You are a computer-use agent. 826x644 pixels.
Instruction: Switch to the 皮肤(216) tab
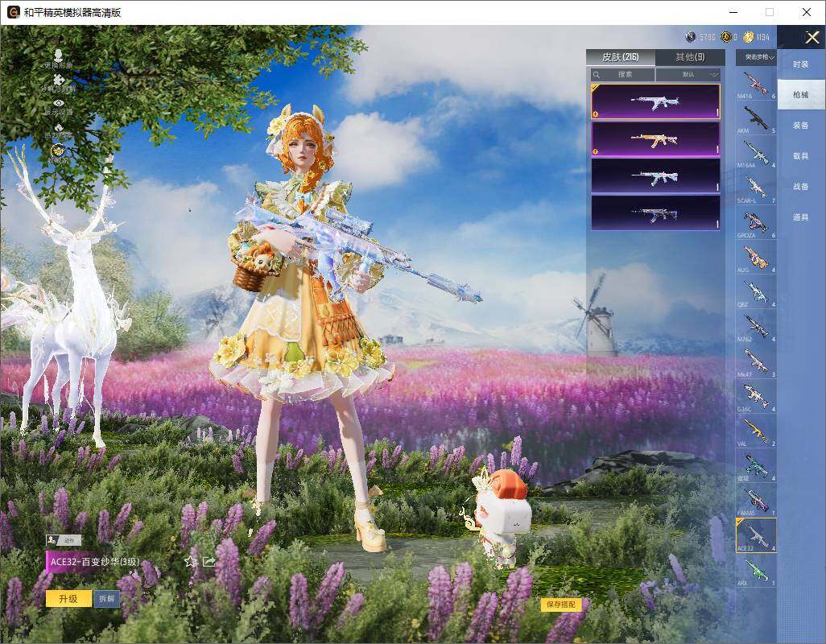tap(621, 57)
